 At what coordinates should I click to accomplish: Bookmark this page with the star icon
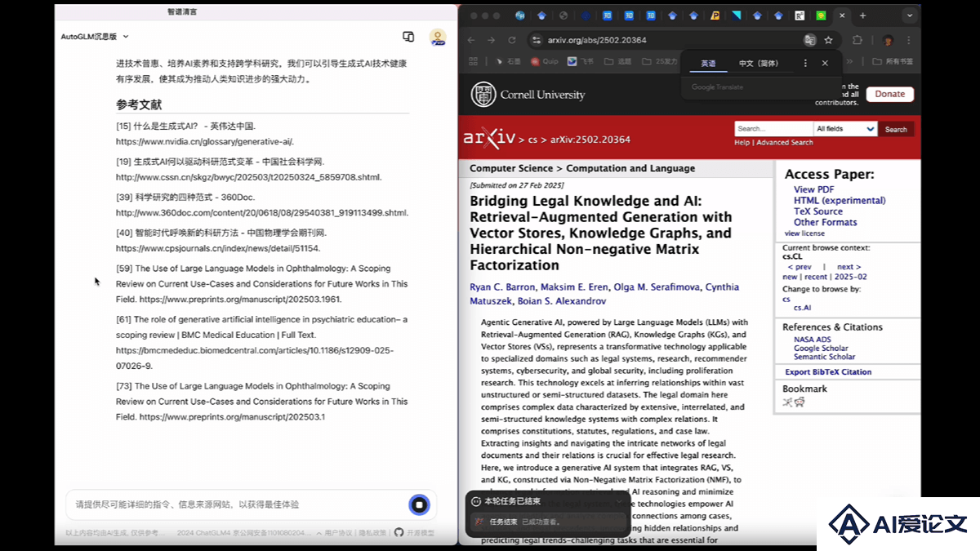pos(828,40)
